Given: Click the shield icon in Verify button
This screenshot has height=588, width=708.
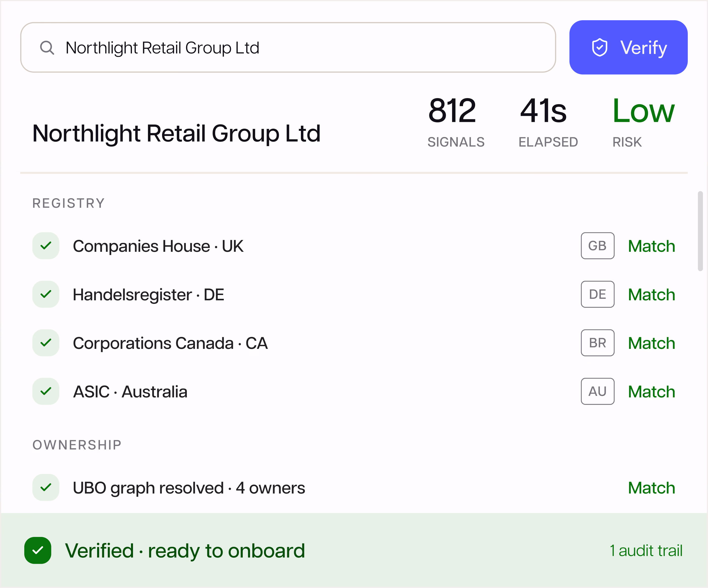Looking at the screenshot, I should pyautogui.click(x=600, y=48).
